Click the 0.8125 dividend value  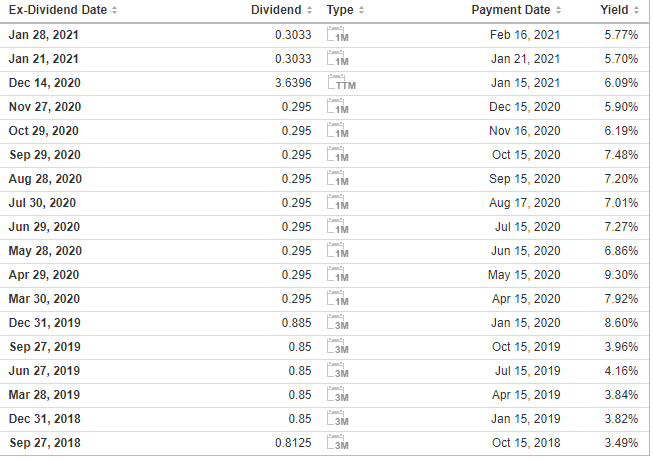coord(293,443)
